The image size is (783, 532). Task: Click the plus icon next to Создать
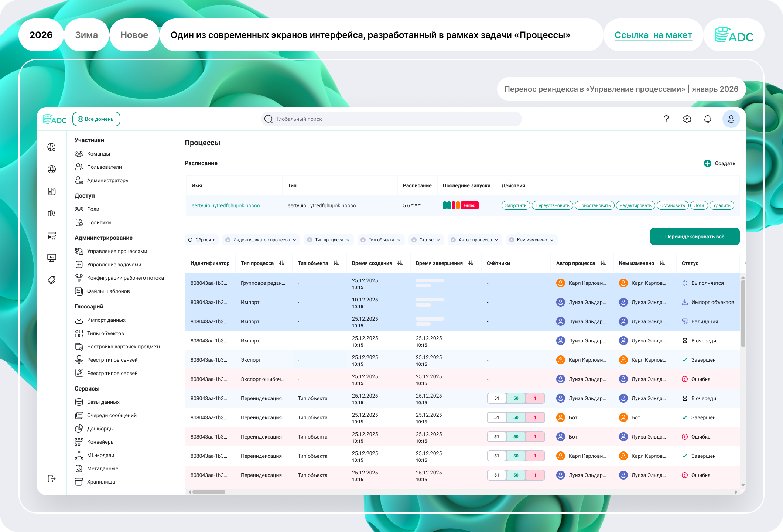tap(708, 163)
